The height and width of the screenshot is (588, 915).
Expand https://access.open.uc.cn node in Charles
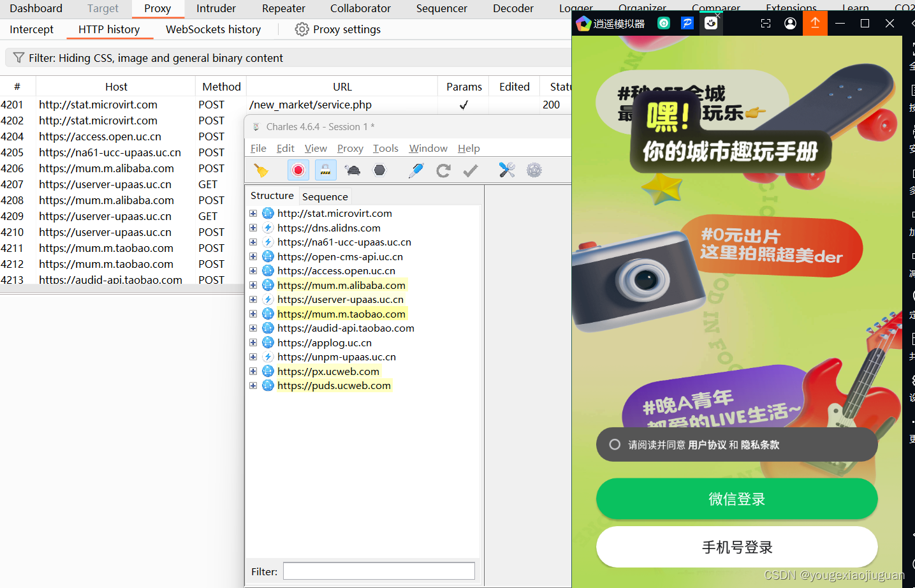click(253, 270)
